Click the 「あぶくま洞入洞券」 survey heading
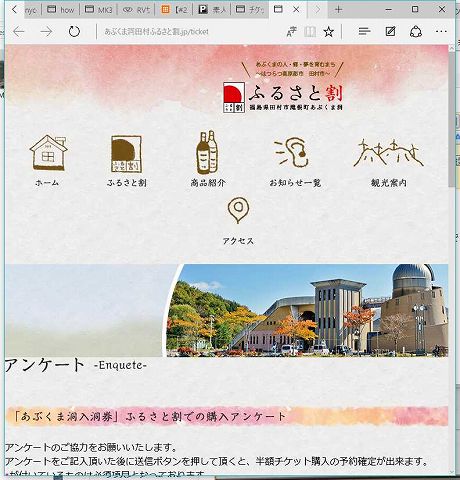 pyautogui.click(x=150, y=416)
